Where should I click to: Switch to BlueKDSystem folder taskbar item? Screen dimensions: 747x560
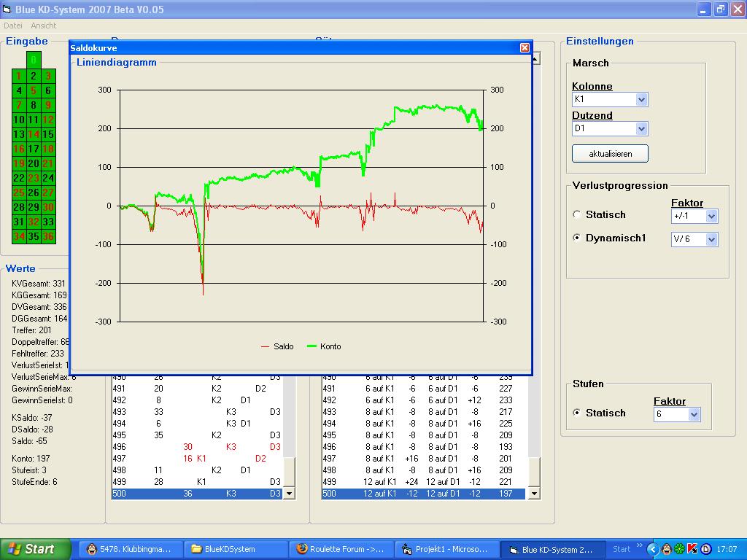pyautogui.click(x=236, y=549)
